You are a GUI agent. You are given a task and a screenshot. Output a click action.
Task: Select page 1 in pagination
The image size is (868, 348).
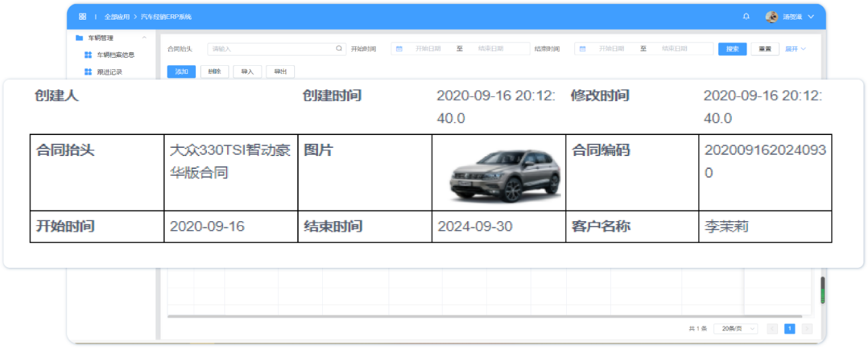click(789, 328)
